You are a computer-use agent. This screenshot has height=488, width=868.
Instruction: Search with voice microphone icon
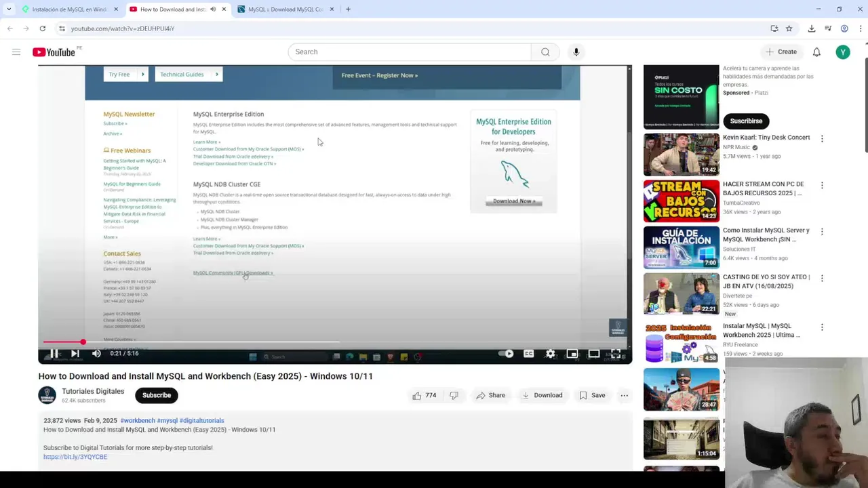(576, 52)
